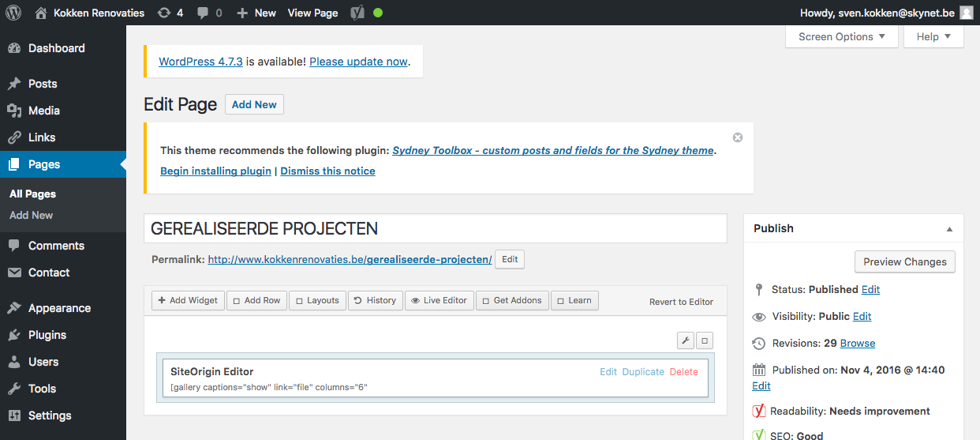Open the Yoast SEO admin bar icon
Image resolution: width=980 pixels, height=440 pixels.
(x=357, y=13)
